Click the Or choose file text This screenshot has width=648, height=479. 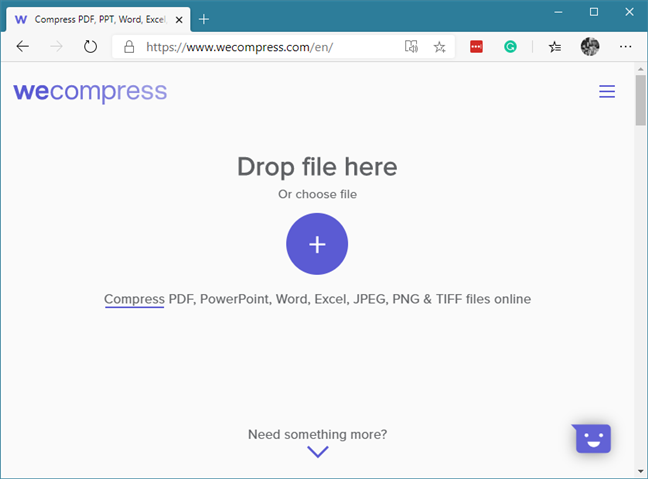click(317, 194)
